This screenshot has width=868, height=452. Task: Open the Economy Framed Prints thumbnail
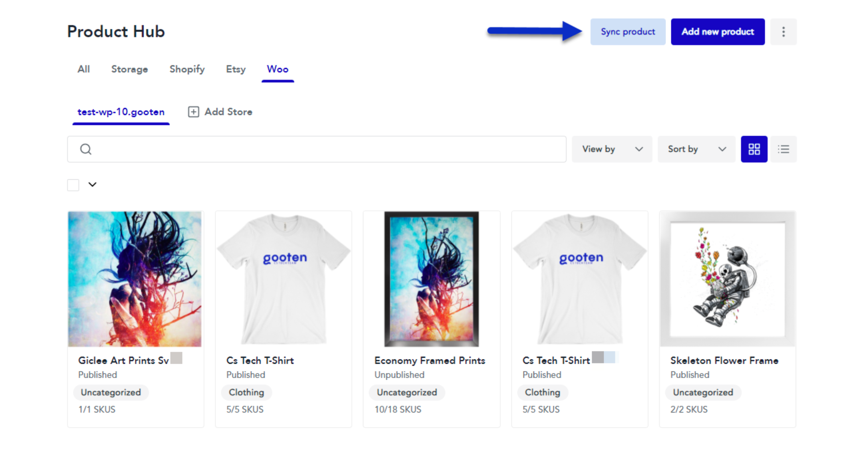pos(431,279)
